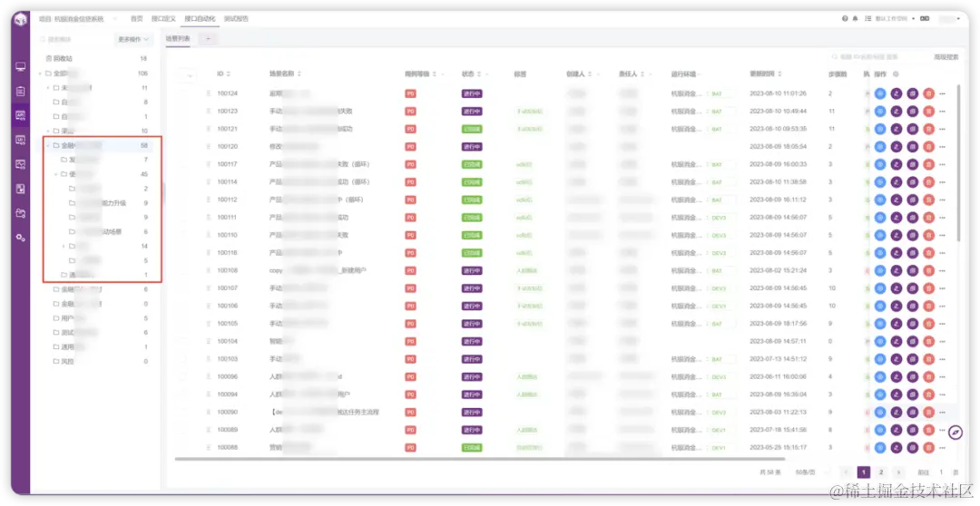The image size is (980, 506).
Task: Click the table's horizontal scrollbar
Action: [480, 459]
